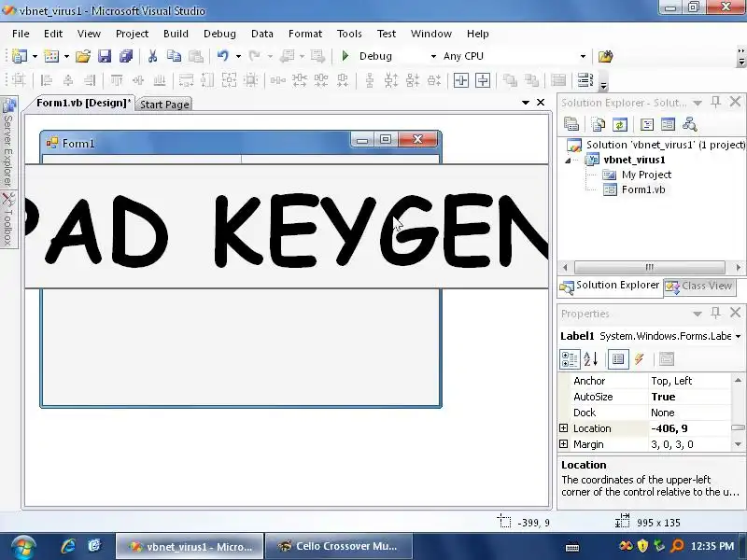747x560 pixels.
Task: Open the active files dropdown beside tabs
Action: tap(526, 103)
